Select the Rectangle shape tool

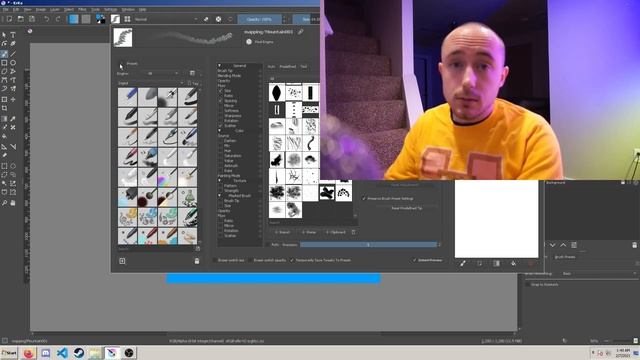coord(4,63)
